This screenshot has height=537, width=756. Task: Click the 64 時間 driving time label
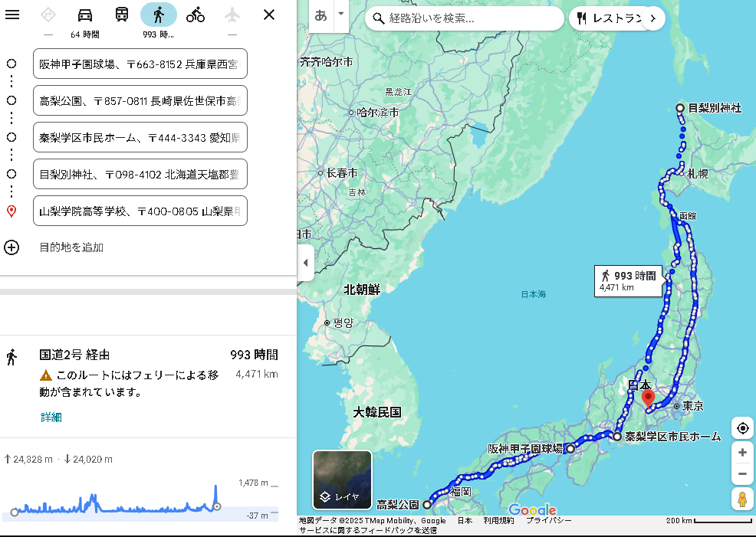coord(85,34)
